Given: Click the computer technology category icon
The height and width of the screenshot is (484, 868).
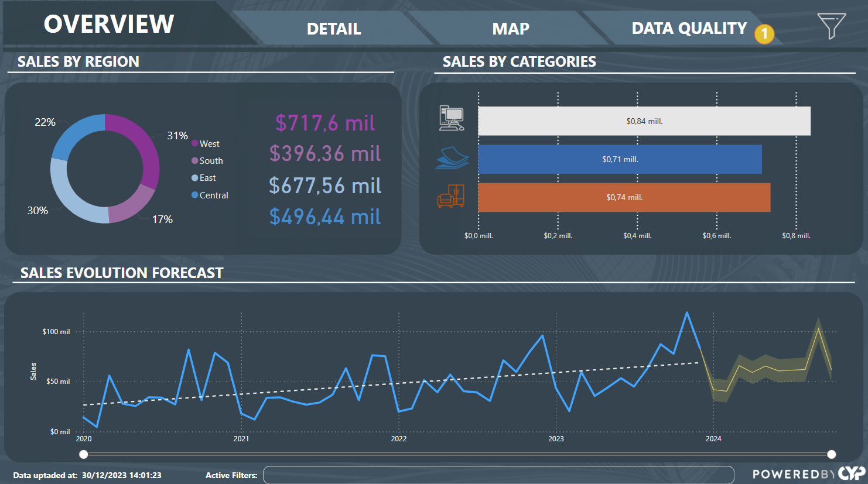Looking at the screenshot, I should pyautogui.click(x=452, y=118).
